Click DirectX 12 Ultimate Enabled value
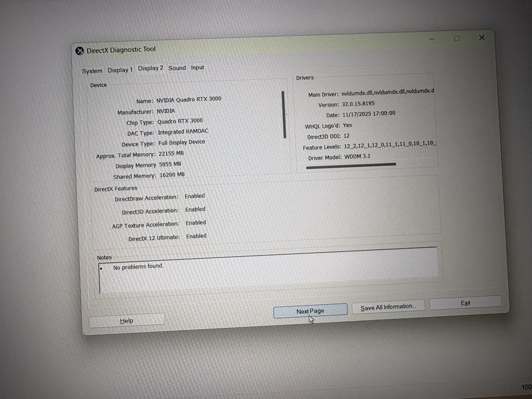The height and width of the screenshot is (399, 532). [196, 236]
